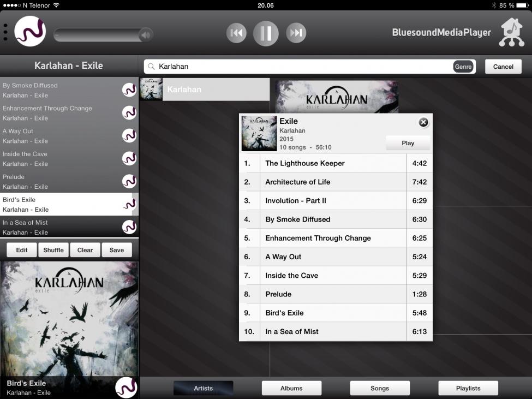The height and width of the screenshot is (399, 532).
Task: Switch to the Songs tab
Action: pos(380,388)
